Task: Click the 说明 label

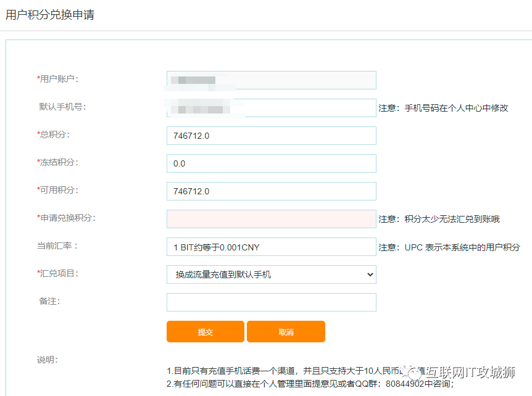Action: click(x=48, y=360)
